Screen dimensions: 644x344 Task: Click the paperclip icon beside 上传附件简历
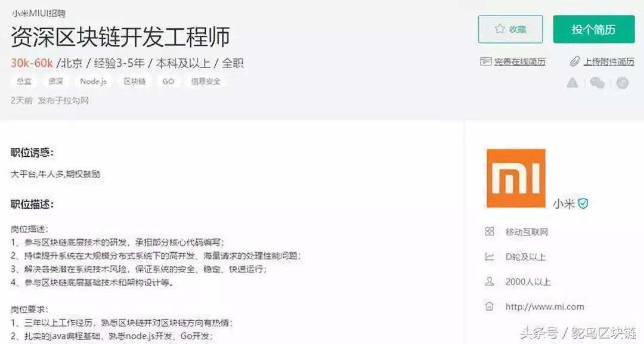pyautogui.click(x=575, y=61)
